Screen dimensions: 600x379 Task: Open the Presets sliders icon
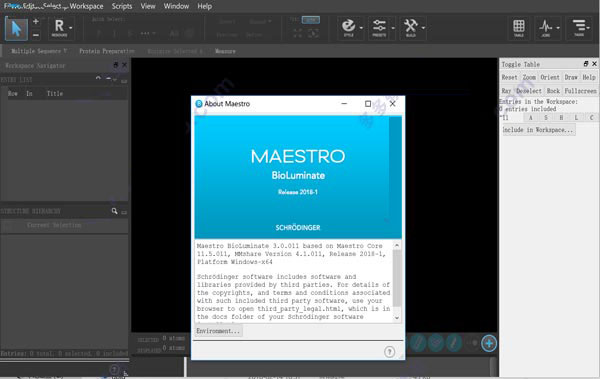379,28
